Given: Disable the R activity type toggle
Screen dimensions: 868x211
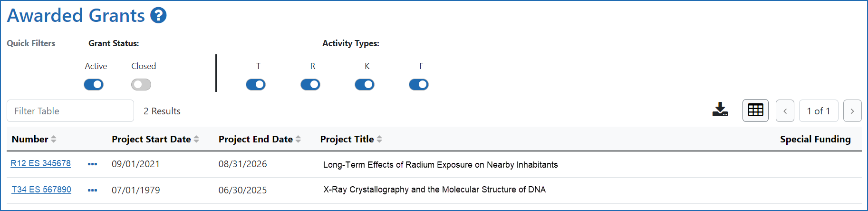Looking at the screenshot, I should (310, 85).
